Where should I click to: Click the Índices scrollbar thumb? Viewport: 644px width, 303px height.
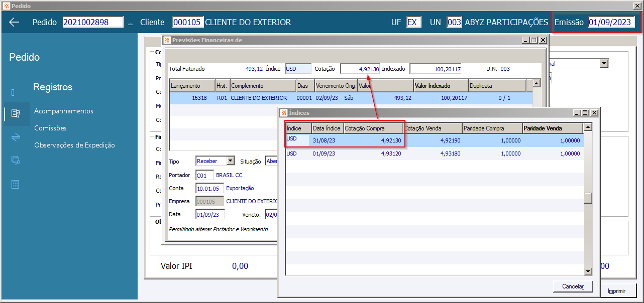588,198
